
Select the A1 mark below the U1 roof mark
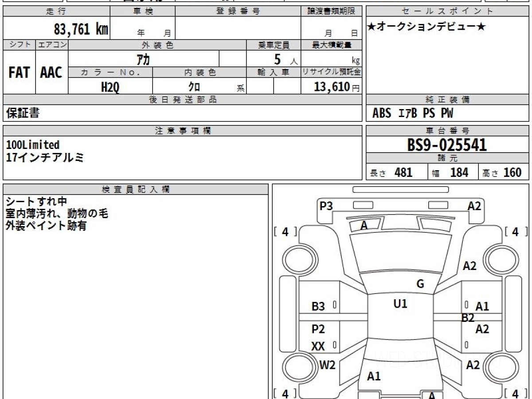coord(374,376)
